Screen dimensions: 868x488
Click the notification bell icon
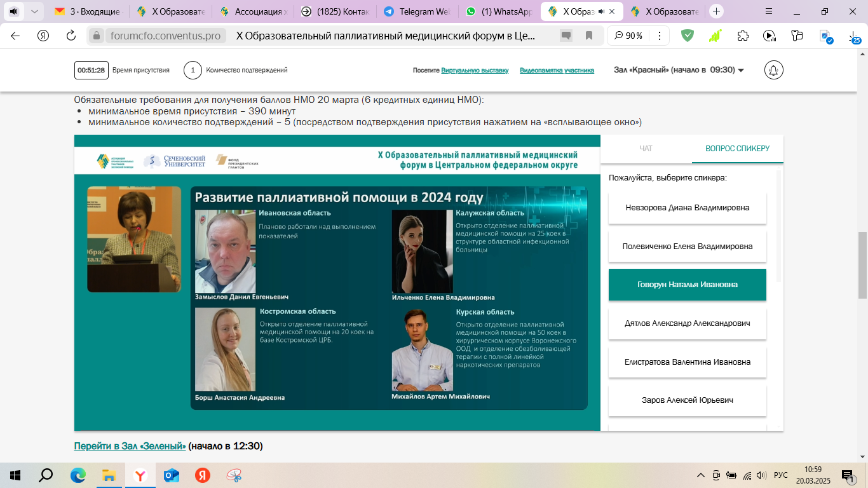(x=773, y=70)
